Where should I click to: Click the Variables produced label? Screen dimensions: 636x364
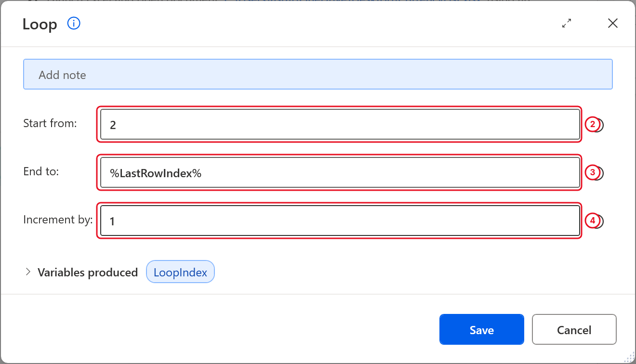tap(88, 273)
